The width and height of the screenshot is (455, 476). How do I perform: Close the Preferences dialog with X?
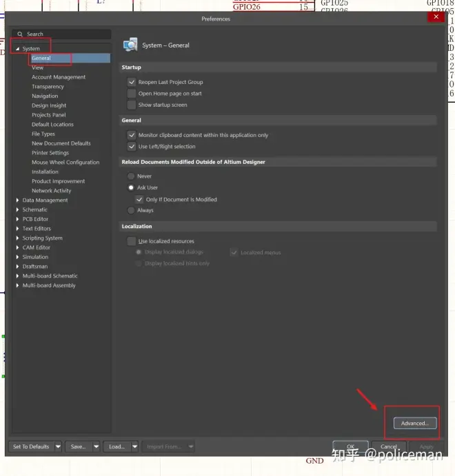(x=436, y=17)
